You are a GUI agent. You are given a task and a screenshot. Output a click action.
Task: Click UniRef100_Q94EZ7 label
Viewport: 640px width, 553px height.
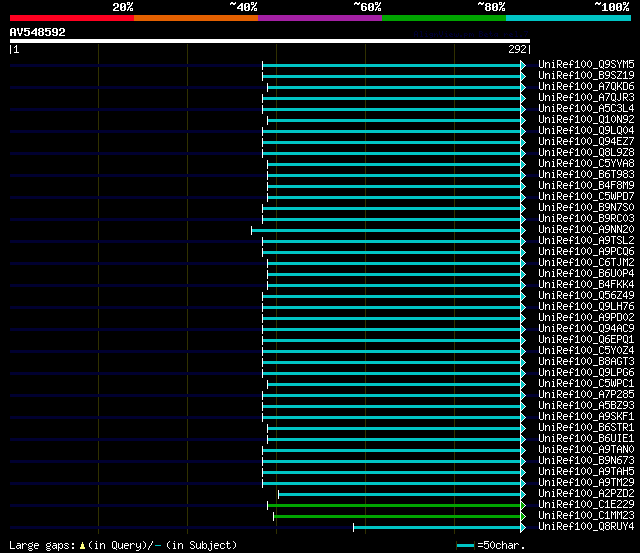586,142
